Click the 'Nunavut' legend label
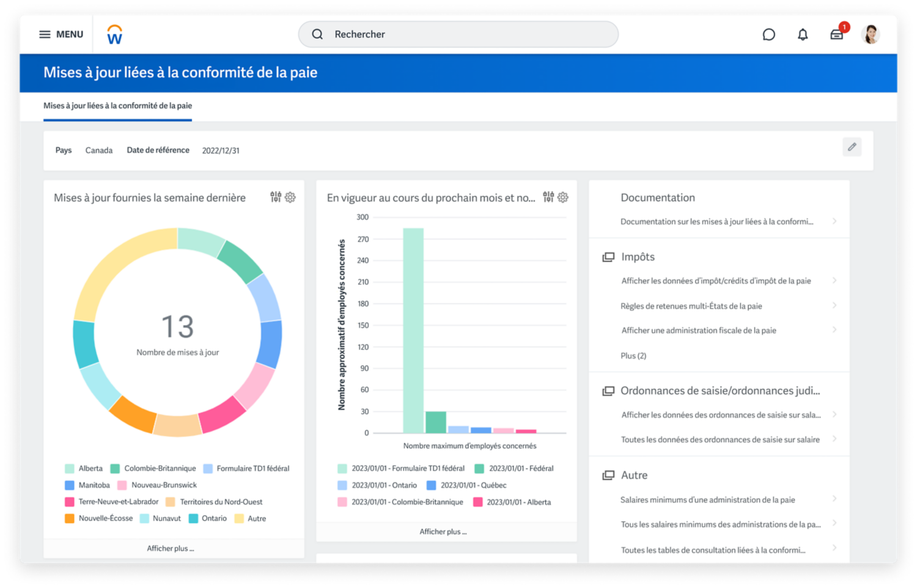The image size is (917, 588). coord(167,518)
